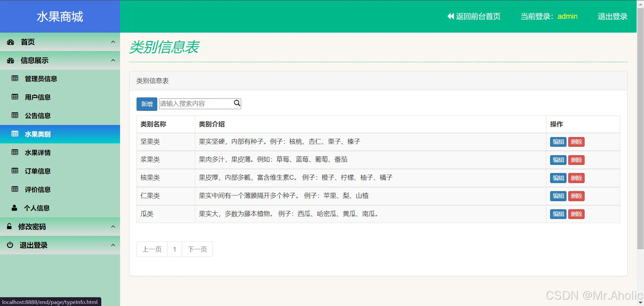Open 水果详情 menu item
The image size is (644, 306).
(60, 152)
